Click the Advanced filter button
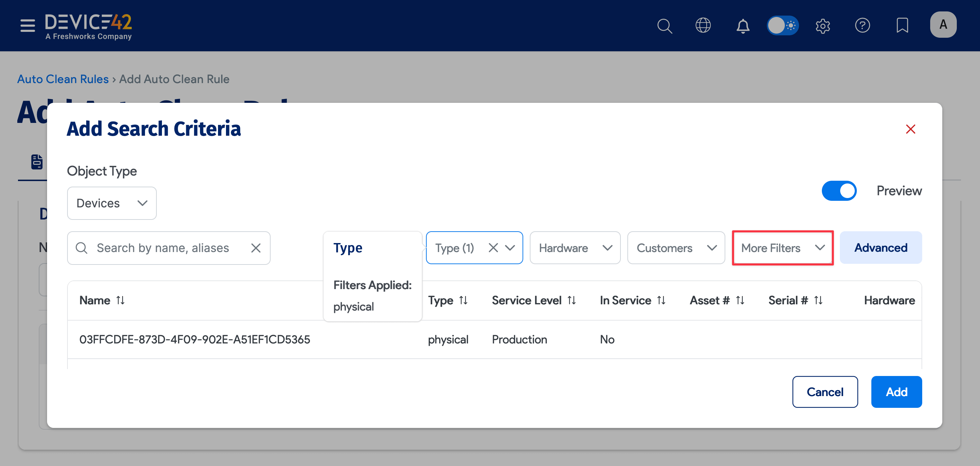 pyautogui.click(x=880, y=248)
